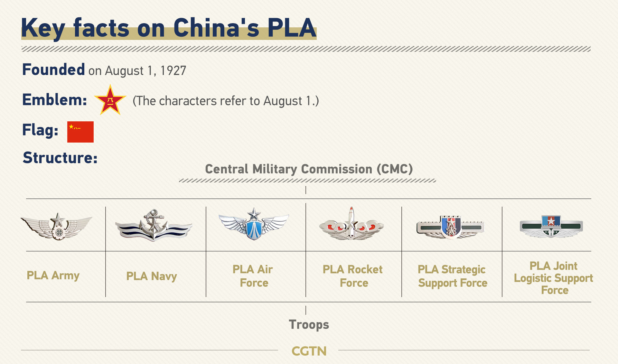Select the Strategic Support Force badge
Image resolution: width=618 pixels, height=364 pixels.
451,227
